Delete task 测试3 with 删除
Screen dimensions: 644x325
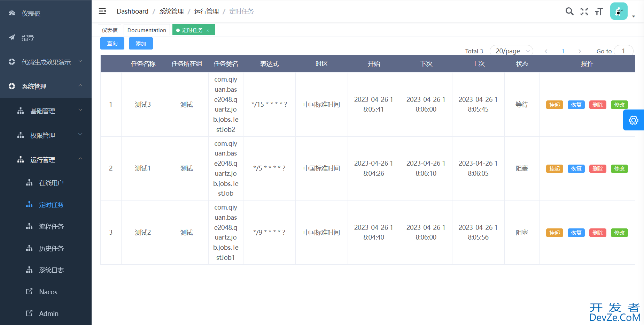click(598, 105)
